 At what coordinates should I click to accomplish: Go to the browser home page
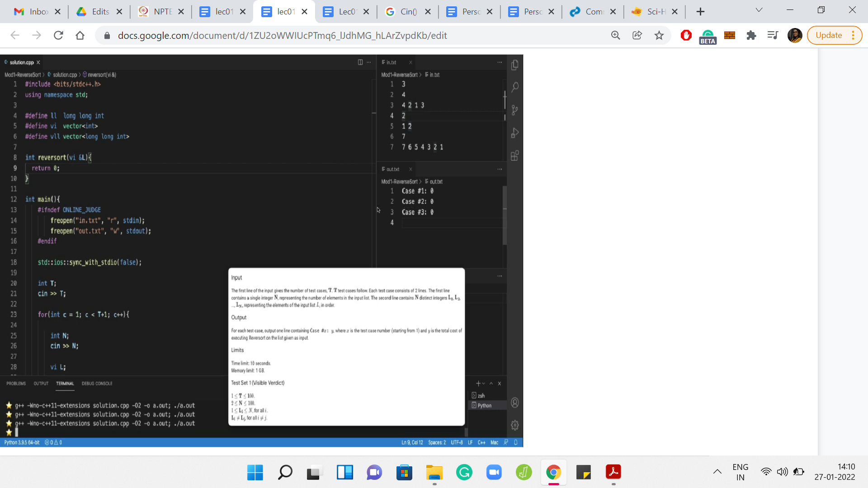[80, 35]
